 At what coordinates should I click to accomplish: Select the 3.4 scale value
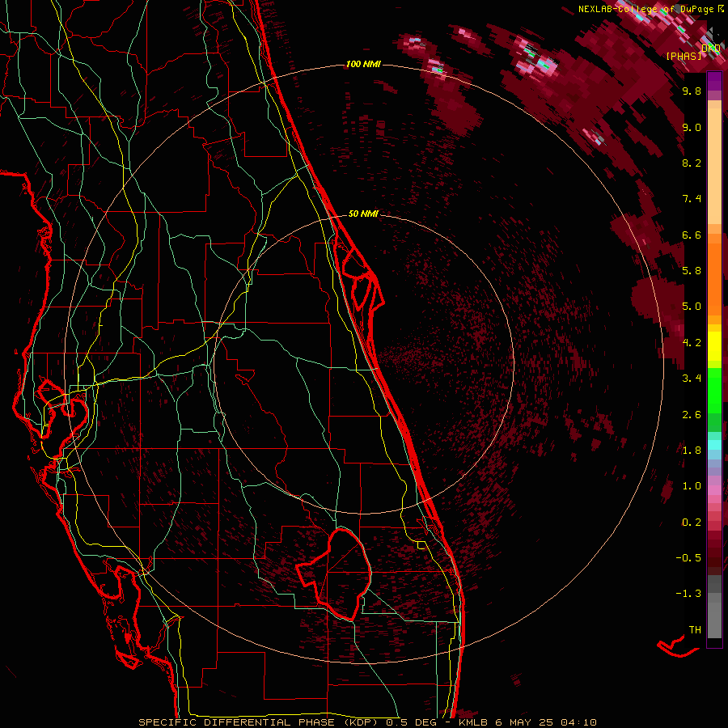[692, 378]
